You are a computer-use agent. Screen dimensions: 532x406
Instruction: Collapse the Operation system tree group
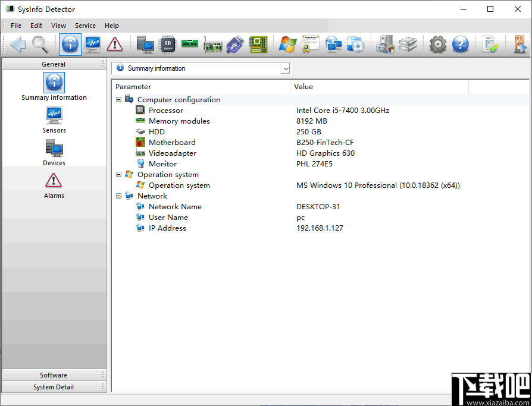pos(118,175)
